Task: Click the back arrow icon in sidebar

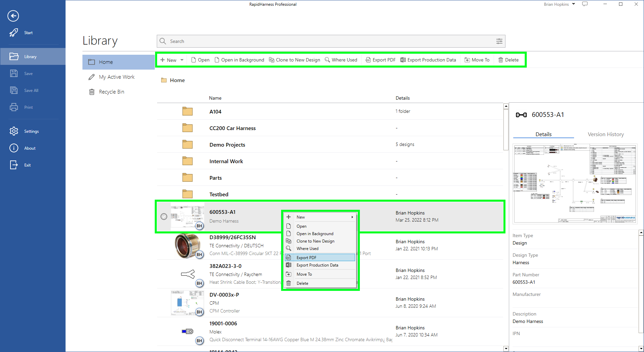Action: pos(13,16)
